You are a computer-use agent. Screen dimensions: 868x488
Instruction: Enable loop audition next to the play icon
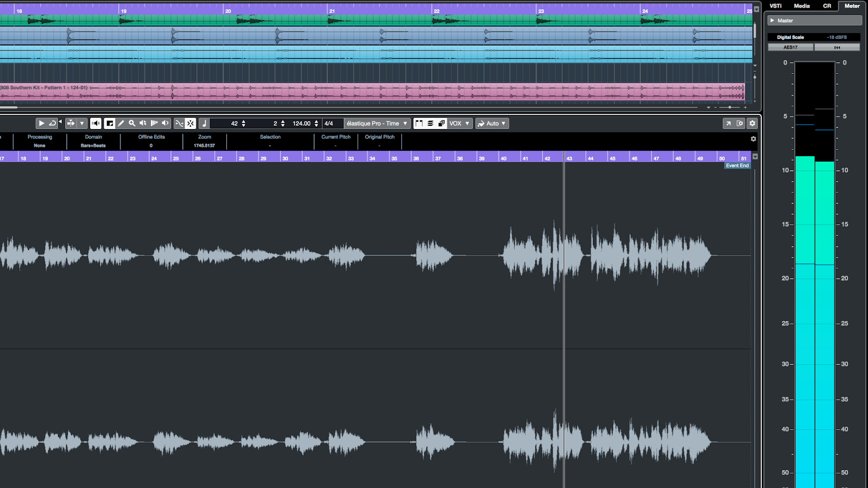click(x=52, y=123)
